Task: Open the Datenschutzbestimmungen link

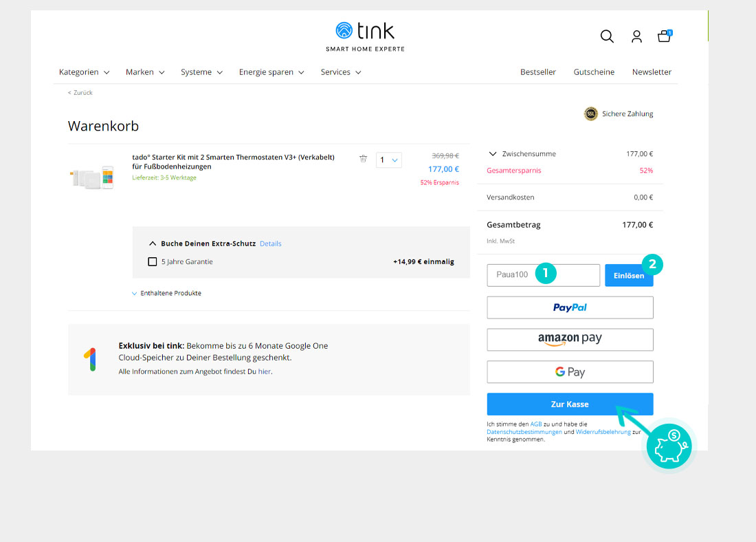Action: pyautogui.click(x=524, y=432)
